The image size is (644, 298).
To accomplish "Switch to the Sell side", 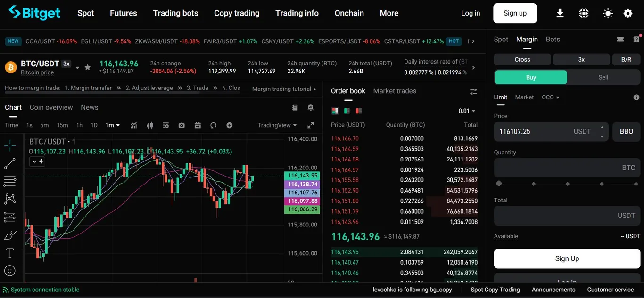I will (x=603, y=77).
